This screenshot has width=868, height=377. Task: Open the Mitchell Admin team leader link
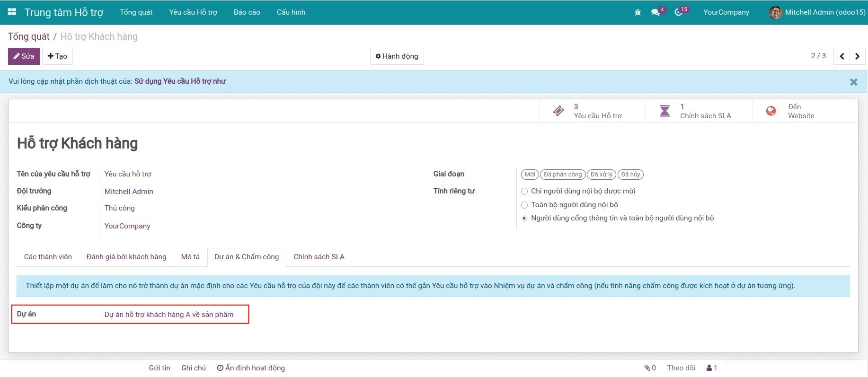(x=129, y=192)
